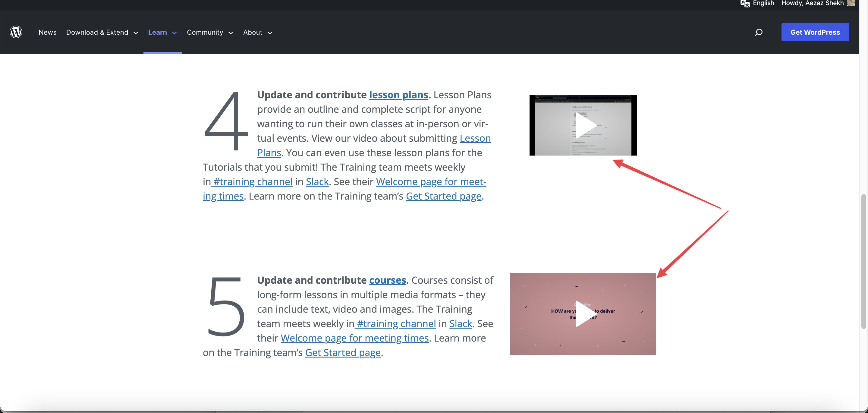Image resolution: width=868 pixels, height=413 pixels.
Task: Click the WordPress logo
Action: tap(16, 32)
